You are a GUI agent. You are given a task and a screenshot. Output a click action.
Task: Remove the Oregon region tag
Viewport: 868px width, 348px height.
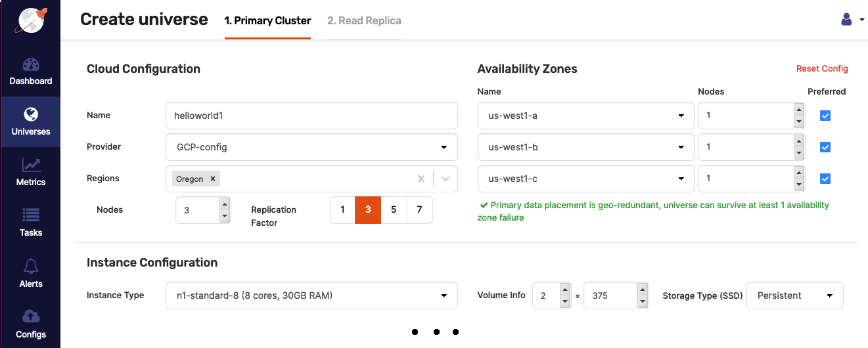tap(212, 179)
